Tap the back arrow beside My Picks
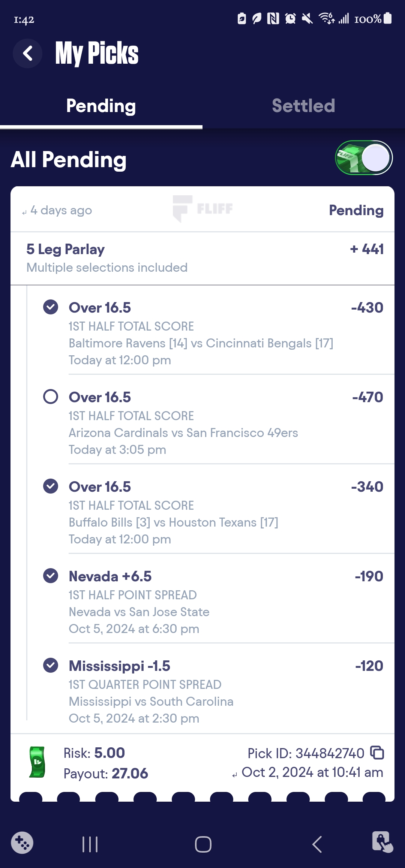Image resolution: width=405 pixels, height=868 pixels. [27, 53]
